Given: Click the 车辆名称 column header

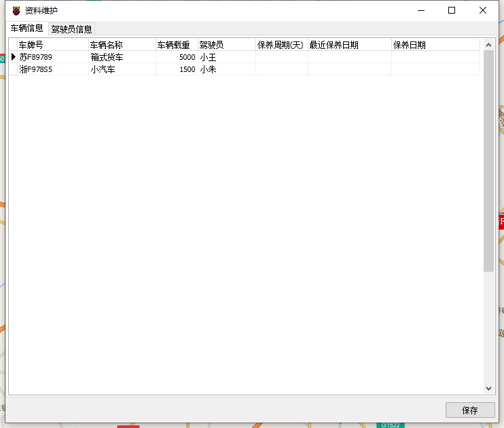Looking at the screenshot, I should click(x=122, y=45).
